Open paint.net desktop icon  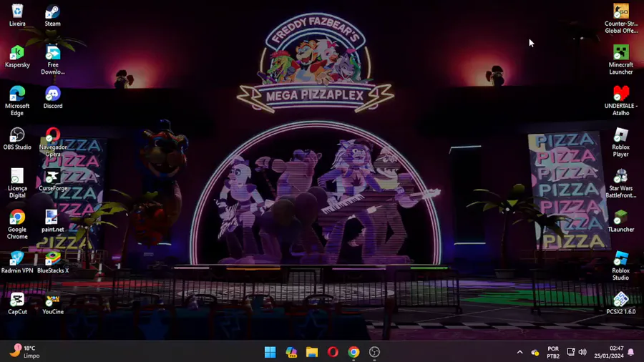(52, 221)
